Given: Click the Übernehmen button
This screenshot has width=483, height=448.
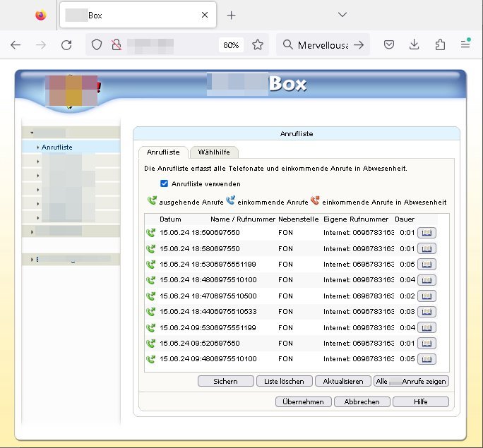Looking at the screenshot, I should [x=304, y=402].
